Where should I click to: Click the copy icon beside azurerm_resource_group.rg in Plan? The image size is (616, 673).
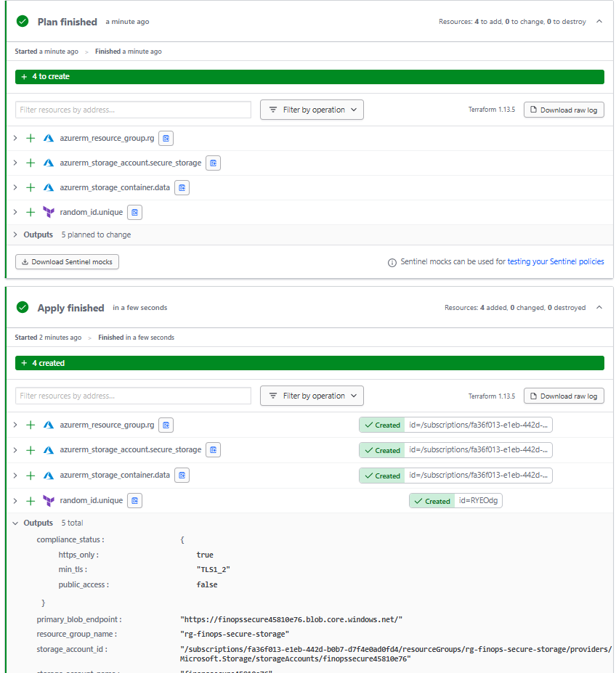(166, 138)
